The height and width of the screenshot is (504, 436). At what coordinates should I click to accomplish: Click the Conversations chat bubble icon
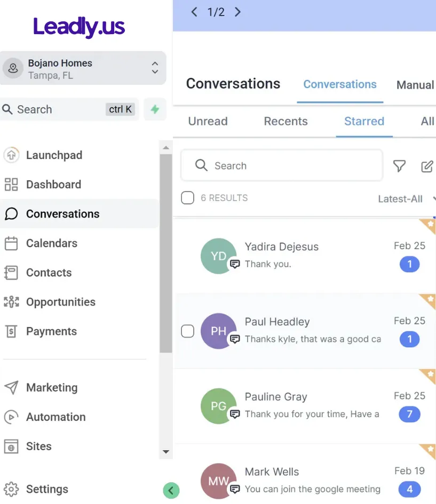[11, 214]
